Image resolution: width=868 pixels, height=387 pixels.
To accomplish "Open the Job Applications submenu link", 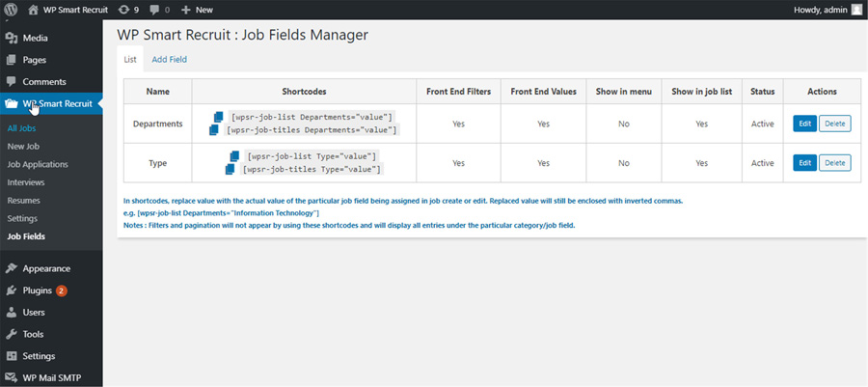I will (38, 164).
